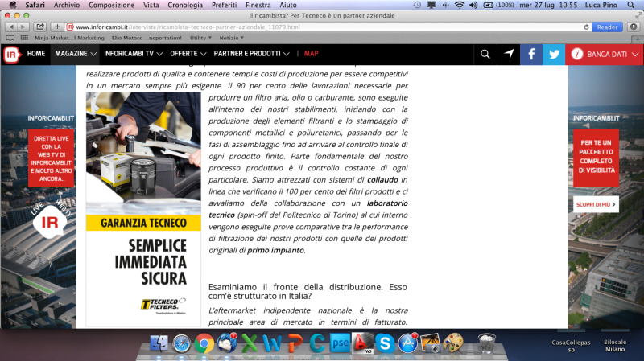Open the Apple menu
The height and width of the screenshot is (361, 644).
click(13, 5)
